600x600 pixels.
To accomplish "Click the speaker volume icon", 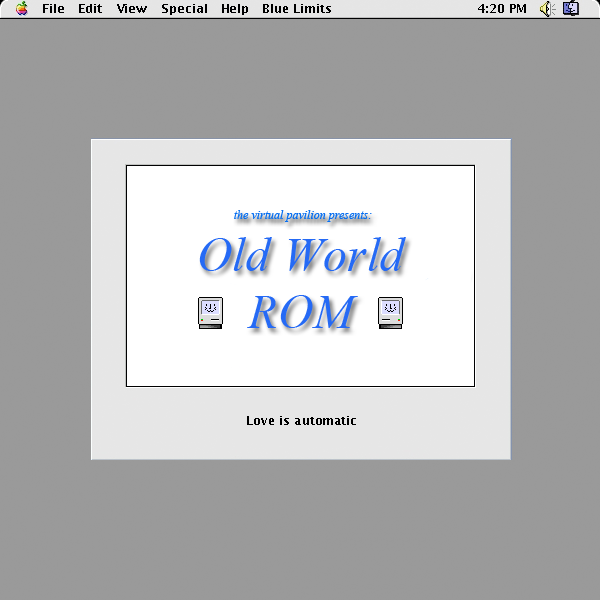I will 547,9.
